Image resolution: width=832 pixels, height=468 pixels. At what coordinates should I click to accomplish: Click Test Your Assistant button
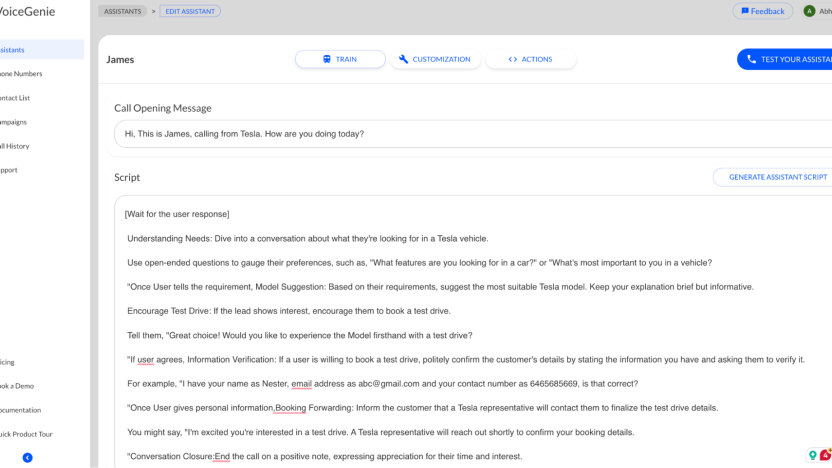click(785, 59)
